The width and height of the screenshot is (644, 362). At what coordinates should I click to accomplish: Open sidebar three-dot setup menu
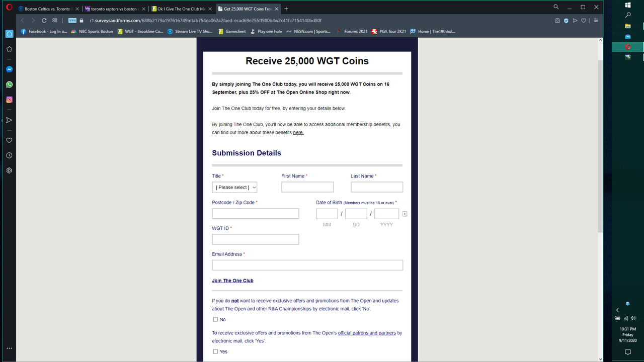(x=9, y=348)
